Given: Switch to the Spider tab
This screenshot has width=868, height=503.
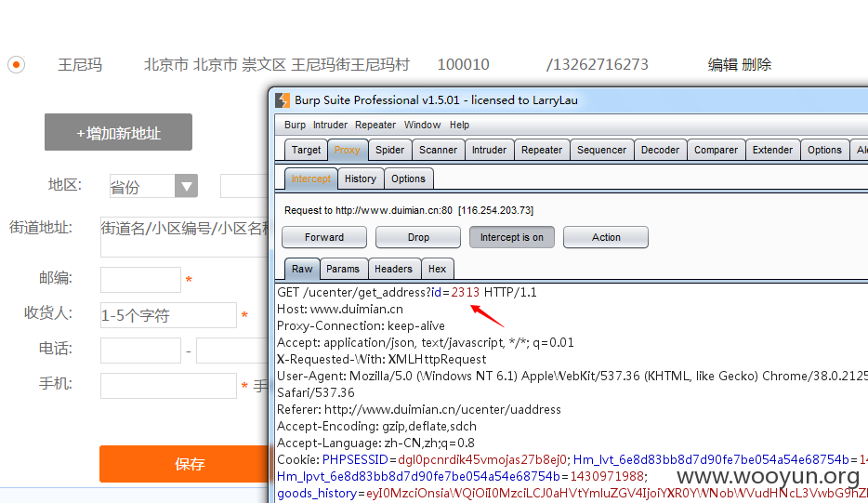Looking at the screenshot, I should [x=389, y=150].
